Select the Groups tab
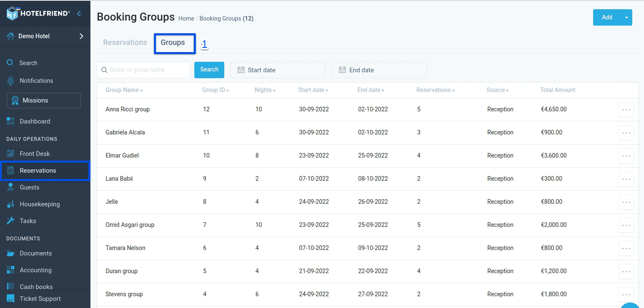This screenshot has width=644, height=308. point(173,42)
